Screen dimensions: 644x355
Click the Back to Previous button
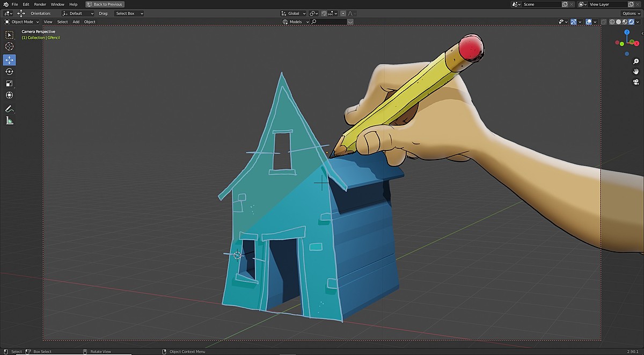105,4
